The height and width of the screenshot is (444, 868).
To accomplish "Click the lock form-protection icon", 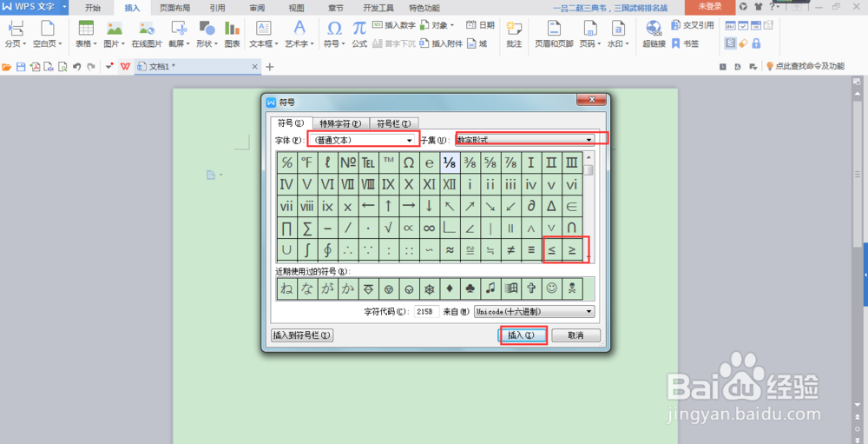I will 756,43.
